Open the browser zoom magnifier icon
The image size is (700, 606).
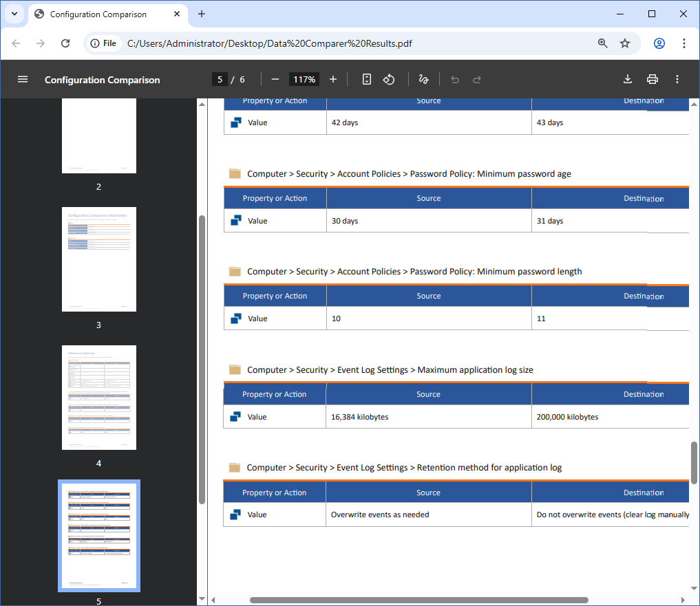[603, 43]
